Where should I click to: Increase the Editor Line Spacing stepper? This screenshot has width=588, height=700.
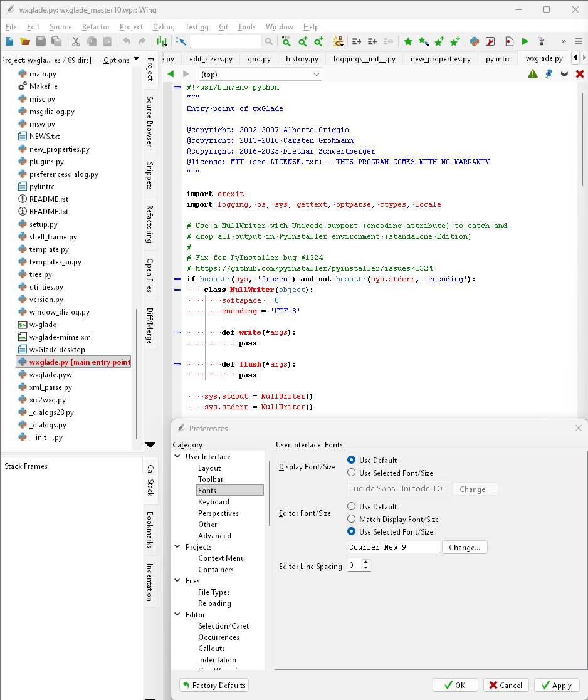(366, 562)
